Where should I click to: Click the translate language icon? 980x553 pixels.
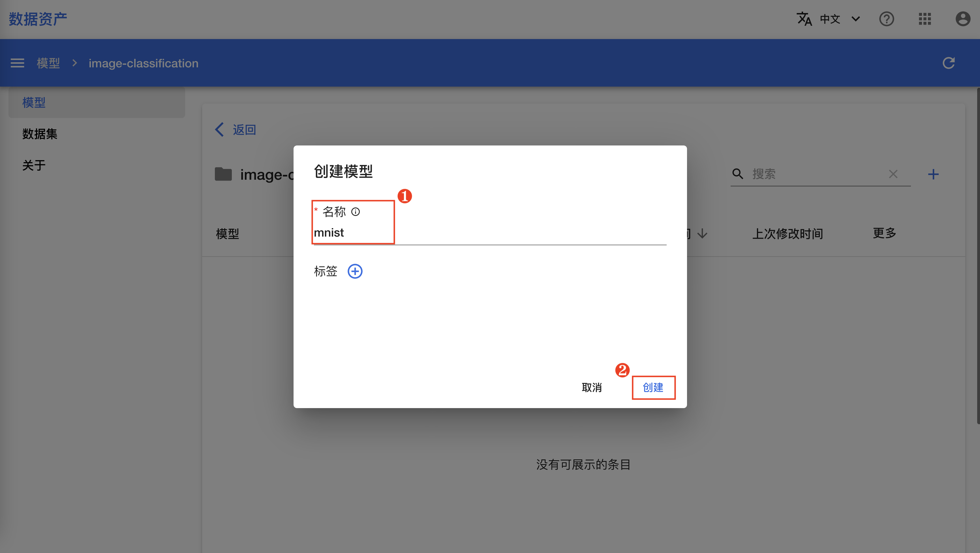click(x=804, y=19)
